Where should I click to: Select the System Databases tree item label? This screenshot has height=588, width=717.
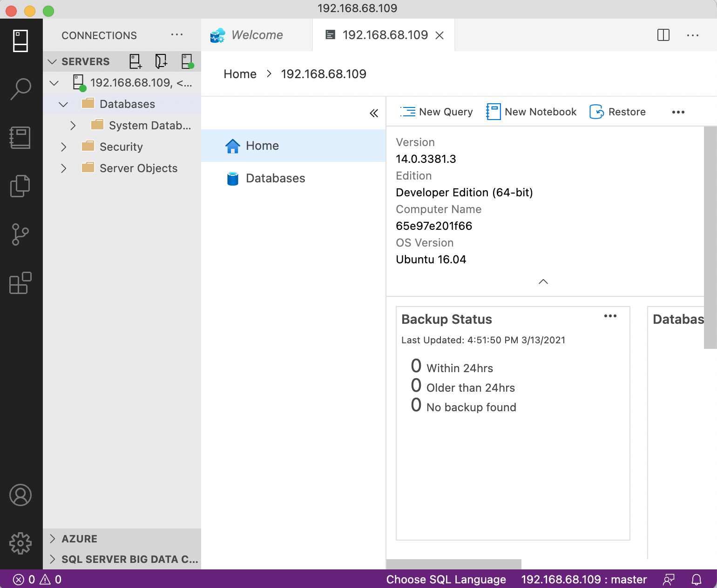(150, 126)
